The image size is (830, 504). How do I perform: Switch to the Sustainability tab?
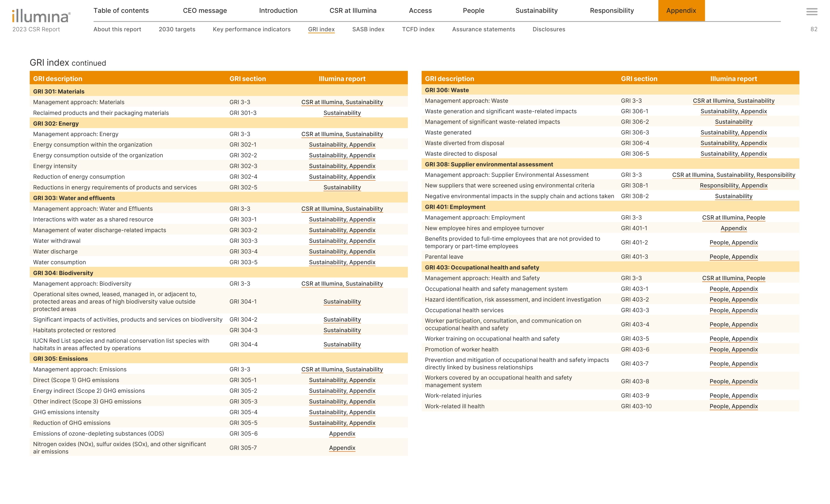(536, 10)
